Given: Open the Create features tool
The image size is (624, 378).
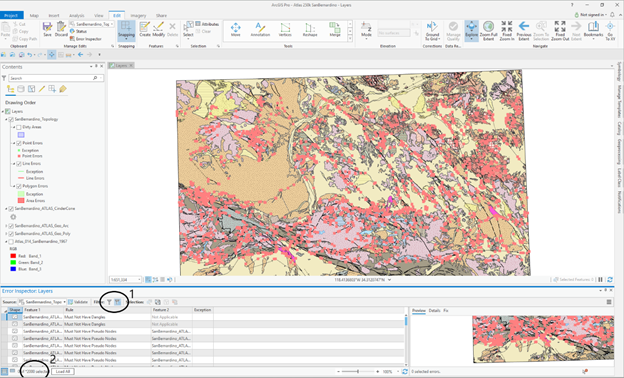Looking at the screenshot, I should tap(145, 29).
